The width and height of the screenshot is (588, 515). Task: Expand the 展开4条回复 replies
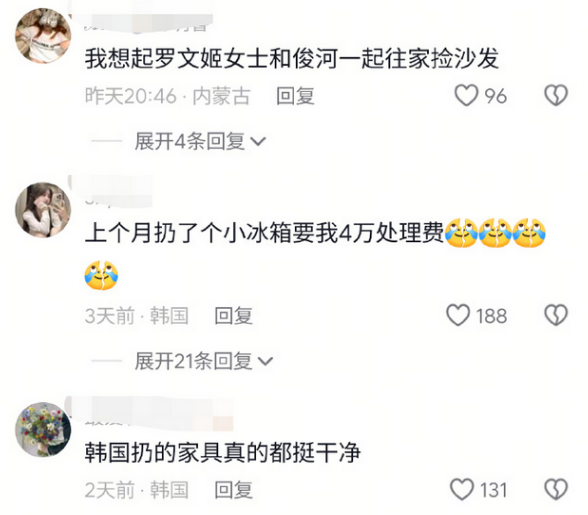[x=200, y=141]
